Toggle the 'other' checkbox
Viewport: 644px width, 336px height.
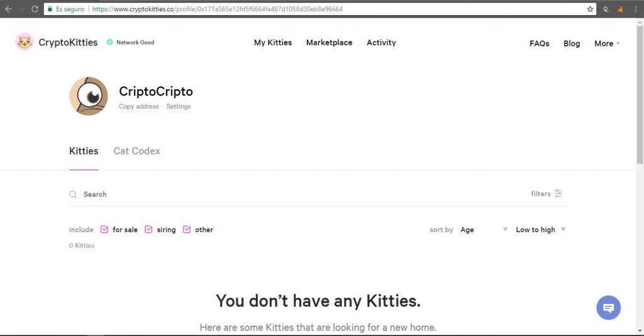pos(186,230)
